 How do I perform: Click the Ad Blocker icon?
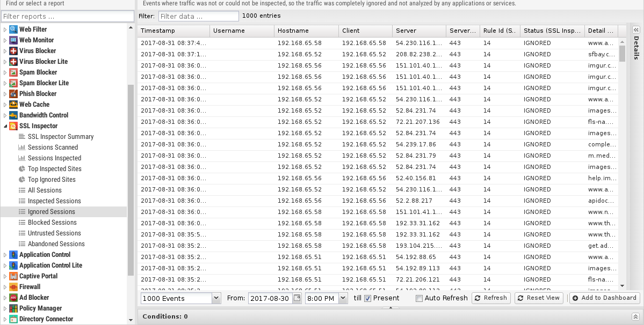point(13,298)
